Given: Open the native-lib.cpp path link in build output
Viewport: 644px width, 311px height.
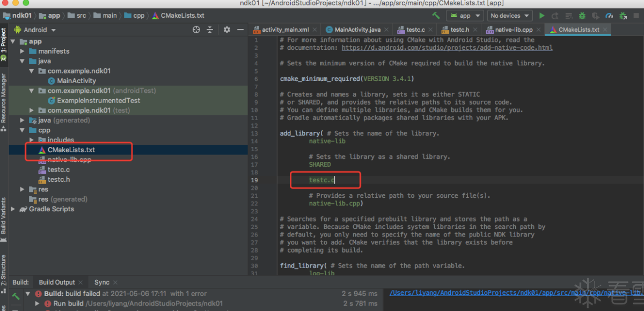Looking at the screenshot, I should point(516,293).
